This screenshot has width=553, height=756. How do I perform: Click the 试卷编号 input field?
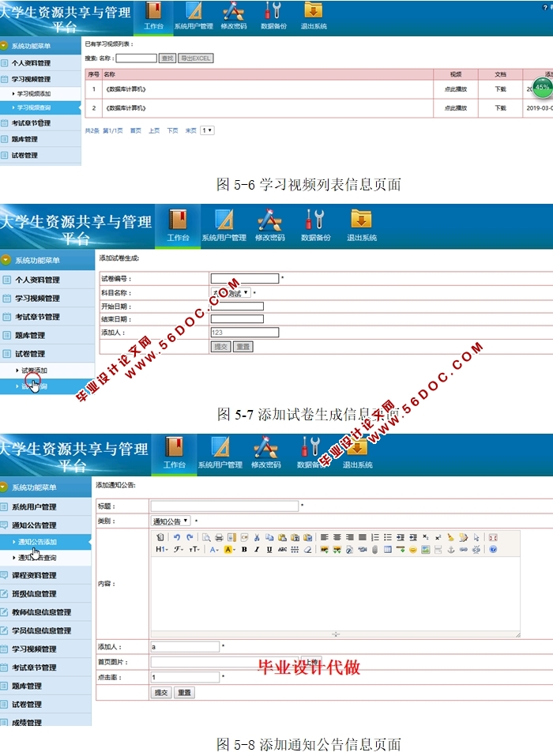click(x=245, y=279)
